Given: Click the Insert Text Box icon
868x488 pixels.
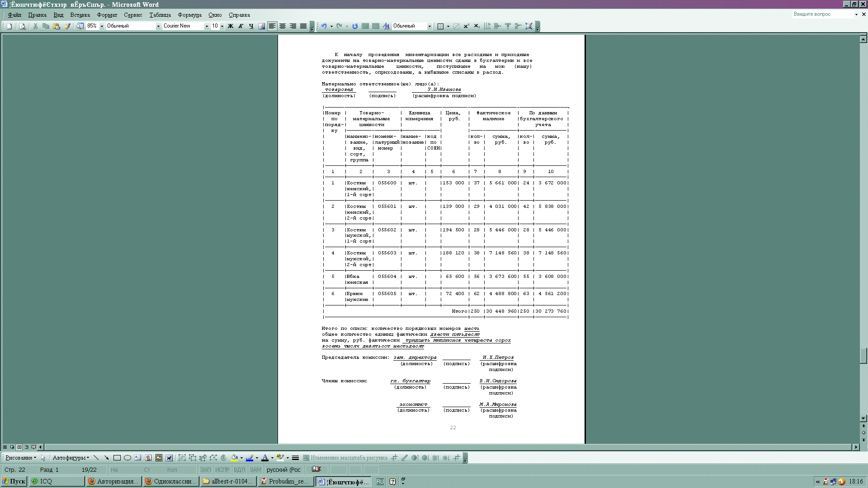Looking at the screenshot, I should [x=138, y=458].
